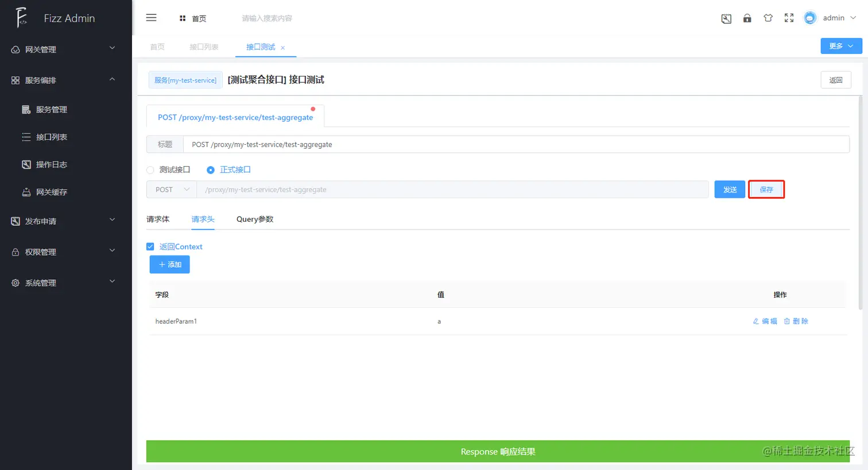Select the POST test-aggregate request tab
The height and width of the screenshot is (470, 868).
point(235,117)
